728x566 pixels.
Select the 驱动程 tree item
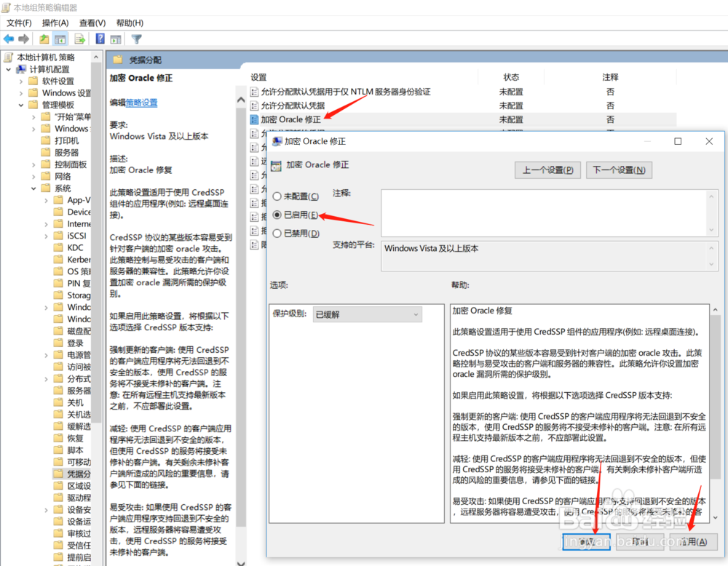[79, 498]
